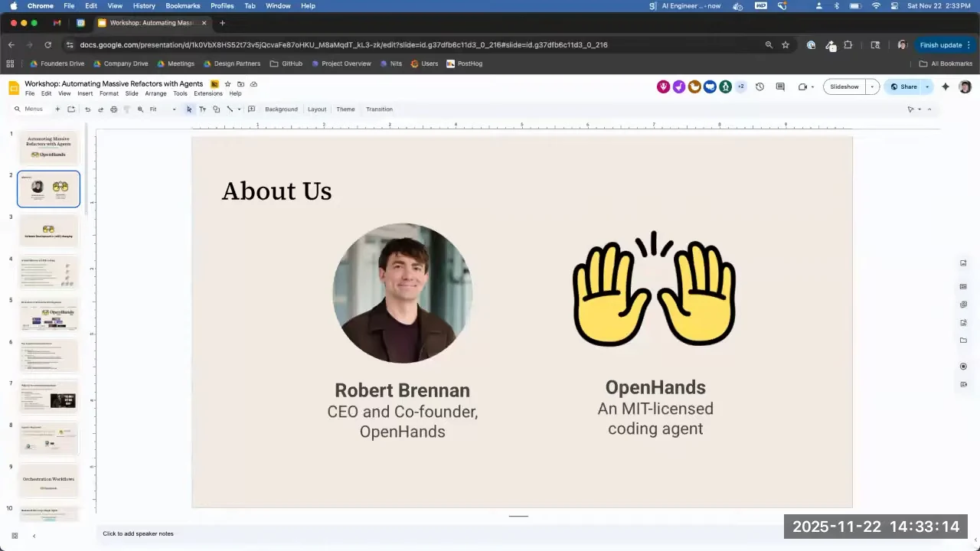980x551 pixels.
Task: Click the Redo arrow in the toolbar
Action: point(100,109)
